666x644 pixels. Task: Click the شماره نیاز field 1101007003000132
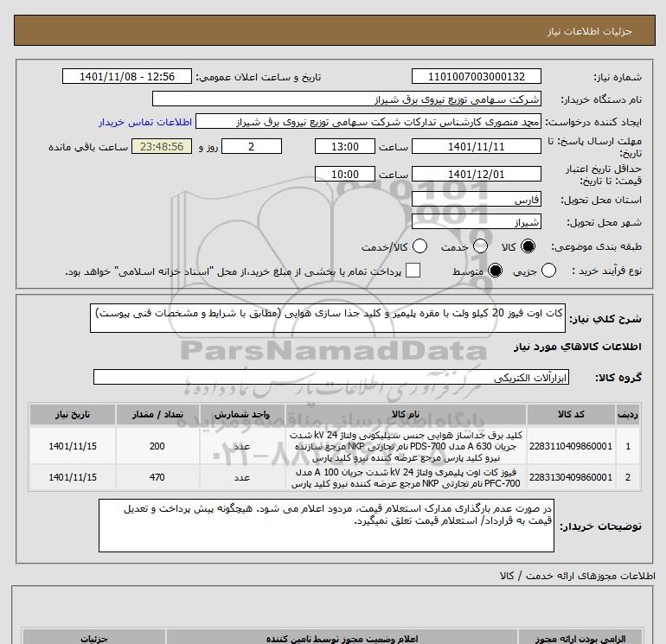point(476,76)
